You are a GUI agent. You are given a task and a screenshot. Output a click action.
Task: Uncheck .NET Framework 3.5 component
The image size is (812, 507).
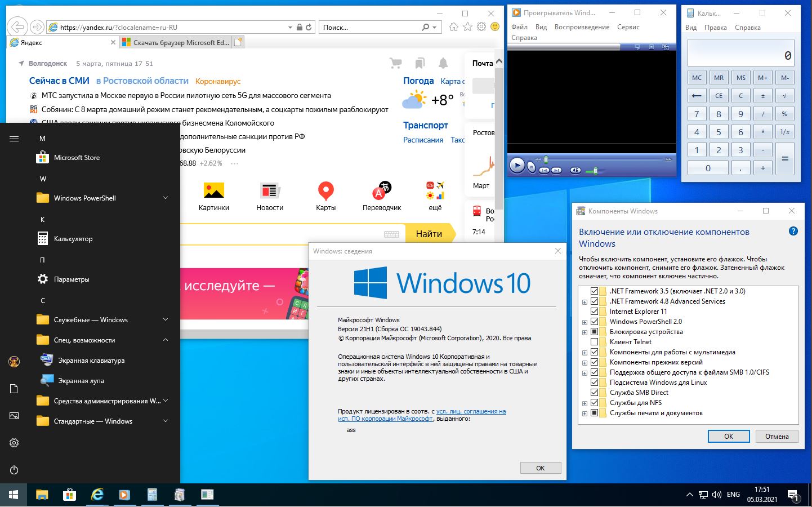(594, 291)
